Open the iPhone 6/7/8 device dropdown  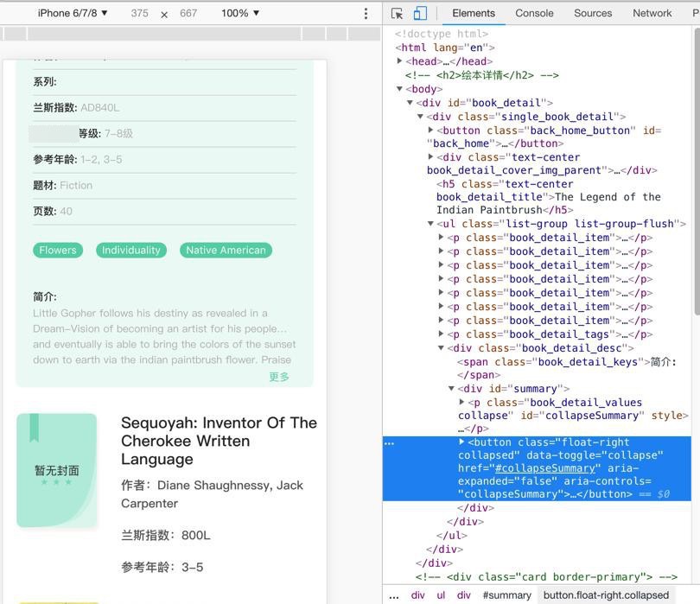pyautogui.click(x=73, y=13)
